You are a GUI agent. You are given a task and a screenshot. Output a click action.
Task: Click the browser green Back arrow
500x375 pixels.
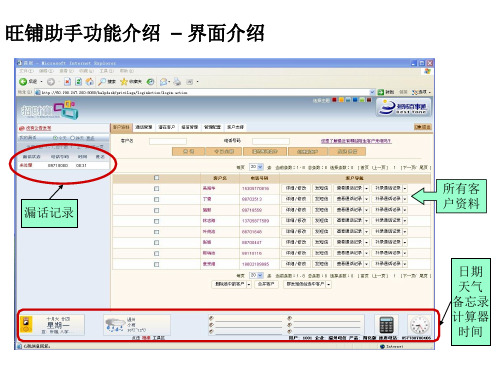(x=23, y=82)
